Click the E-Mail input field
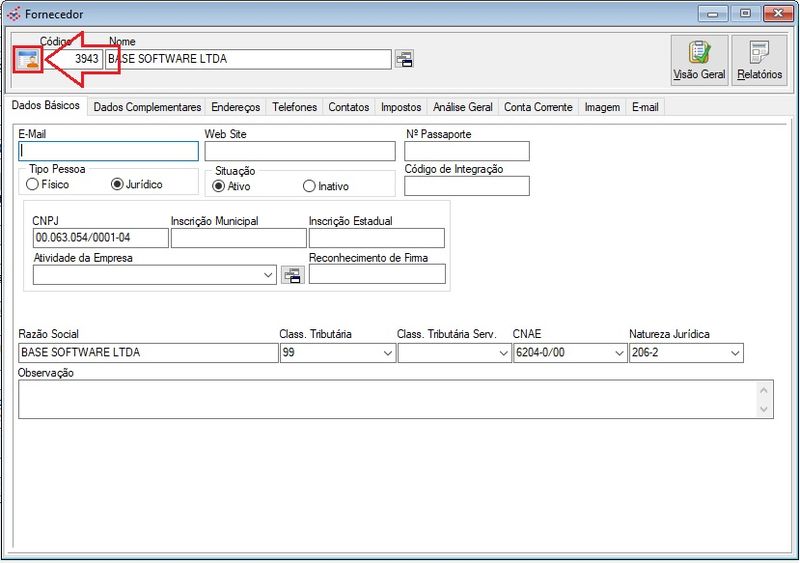This screenshot has height=563, width=800. (x=108, y=151)
